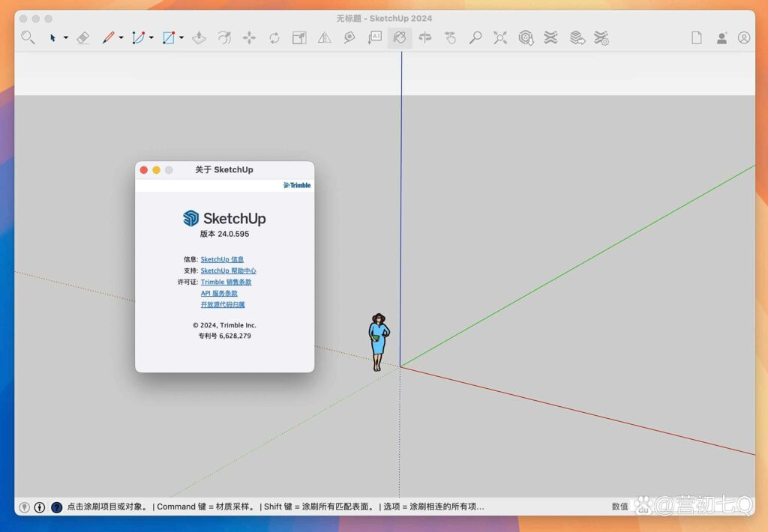Select the Zoom magnifier tool
The height and width of the screenshot is (532, 768).
(x=475, y=37)
